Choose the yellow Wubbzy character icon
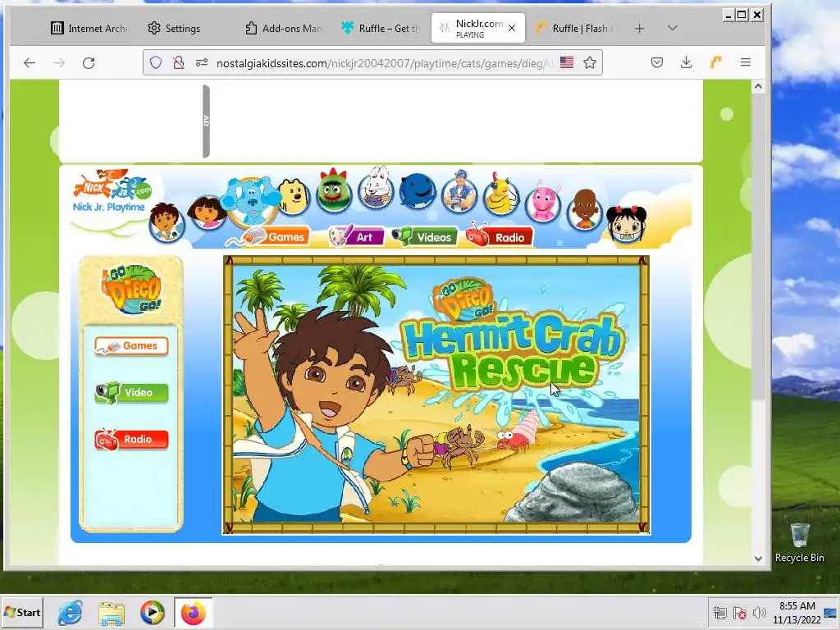This screenshot has width=840, height=630. click(x=294, y=196)
